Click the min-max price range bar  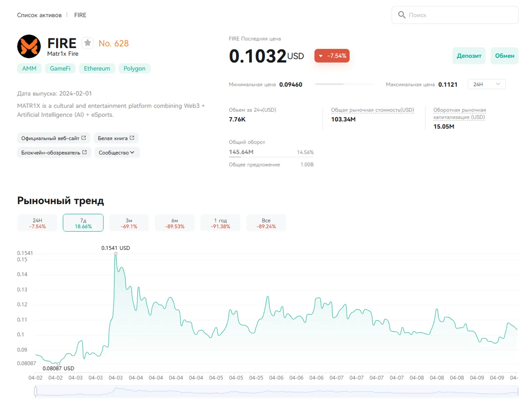coord(344,84)
